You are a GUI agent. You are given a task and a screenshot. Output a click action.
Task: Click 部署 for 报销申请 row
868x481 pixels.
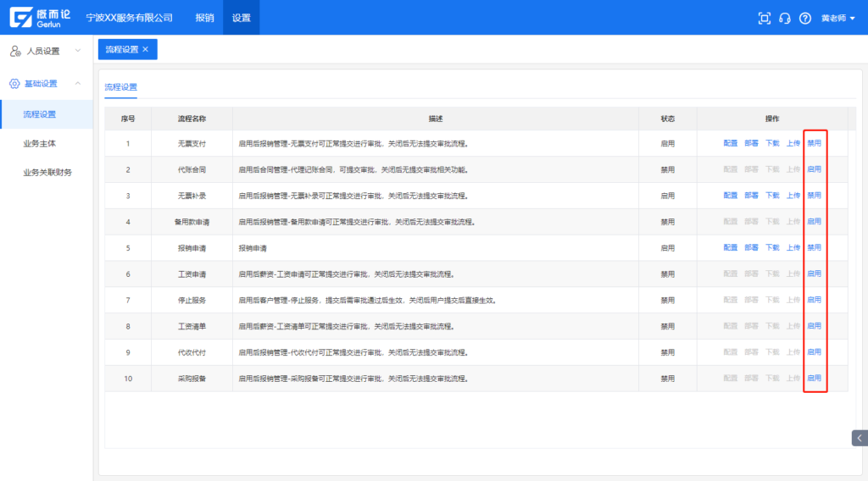751,247
